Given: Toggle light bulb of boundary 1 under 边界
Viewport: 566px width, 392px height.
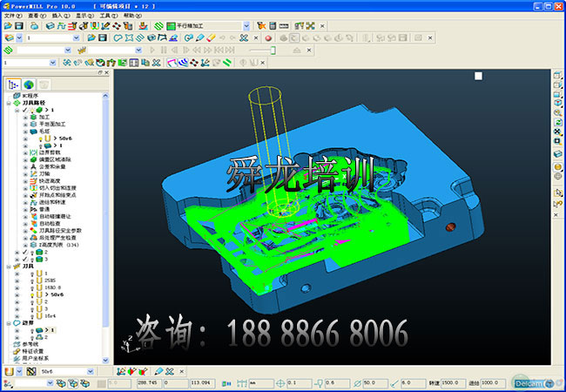Looking at the screenshot, I should pyautogui.click(x=32, y=330).
